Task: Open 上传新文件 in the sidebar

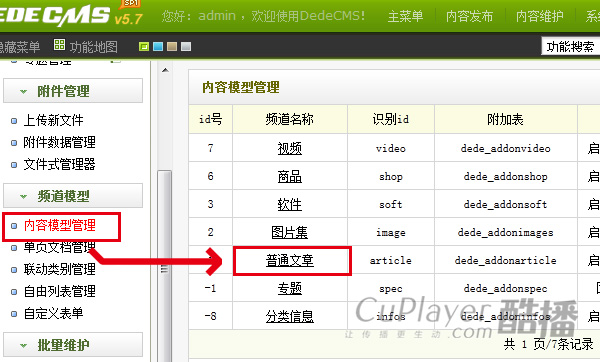Action: pyautogui.click(x=53, y=120)
